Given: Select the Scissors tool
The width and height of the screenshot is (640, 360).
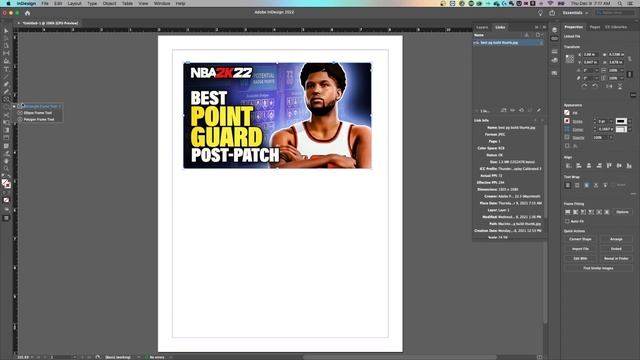Looking at the screenshot, I should click(6, 115).
